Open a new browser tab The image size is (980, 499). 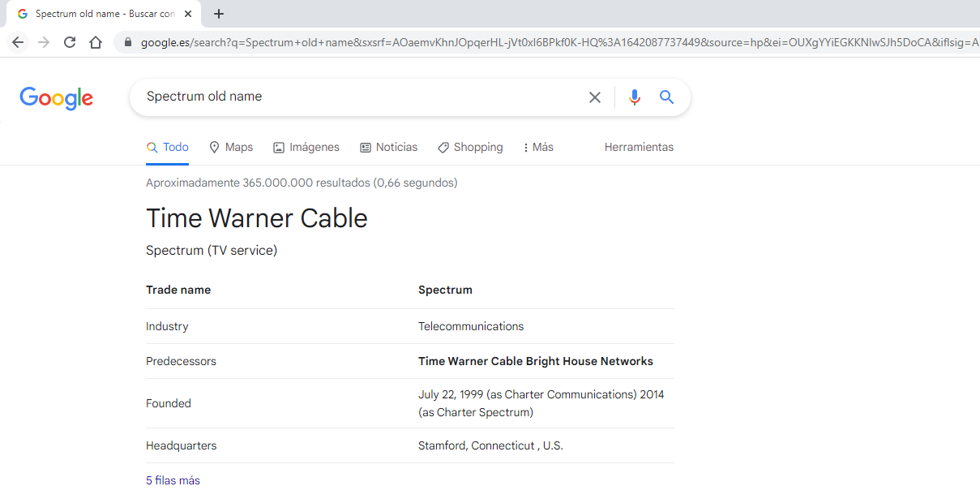tap(219, 14)
